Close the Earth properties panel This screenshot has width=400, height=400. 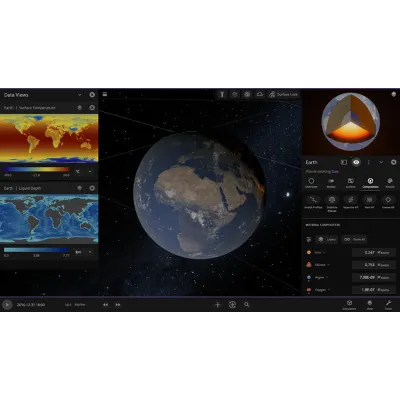coord(394,162)
